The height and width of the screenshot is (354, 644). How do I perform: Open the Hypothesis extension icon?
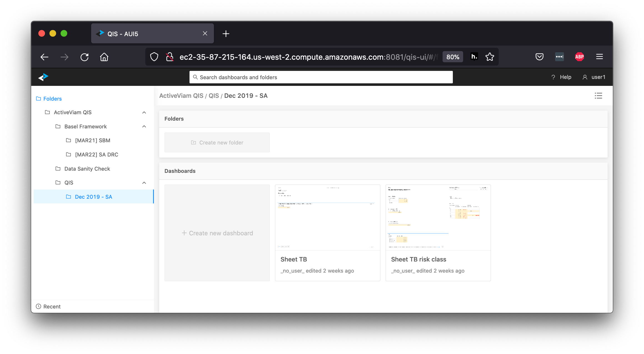click(474, 57)
